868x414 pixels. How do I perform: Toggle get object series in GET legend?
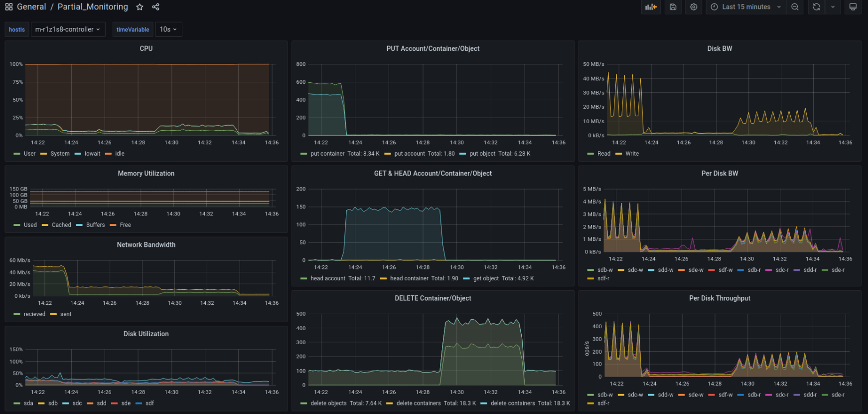pyautogui.click(x=485, y=278)
